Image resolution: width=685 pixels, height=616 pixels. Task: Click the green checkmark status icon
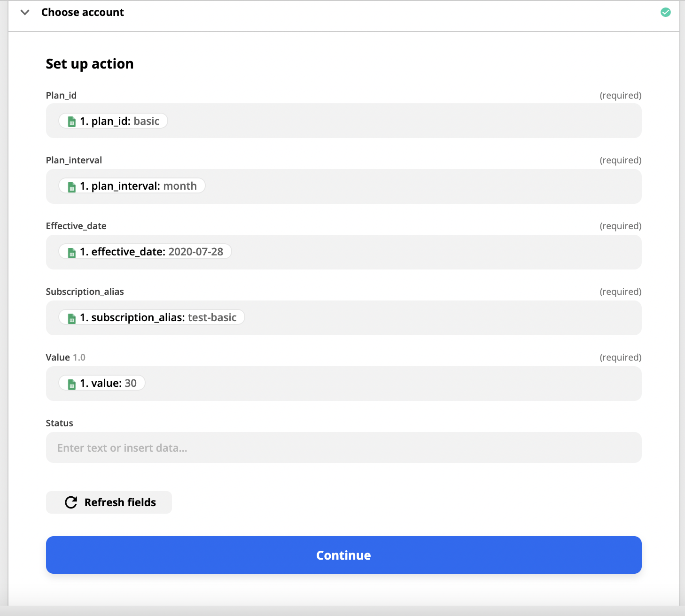point(666,12)
